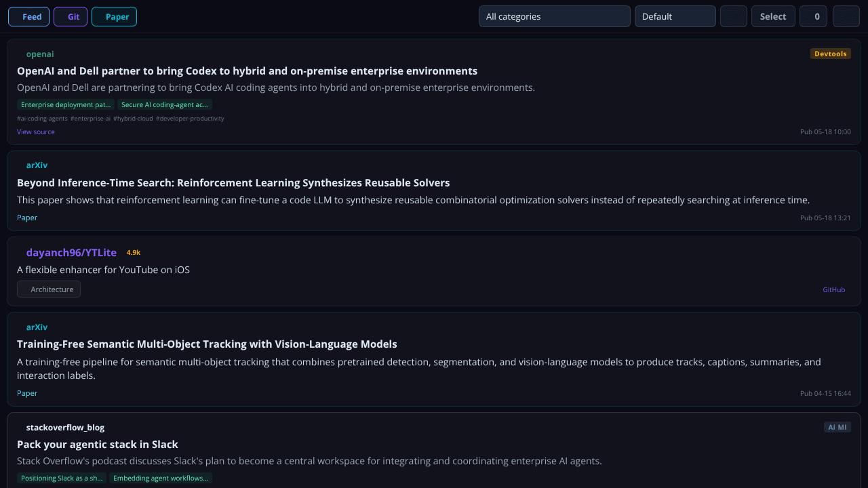
Task: Click the #hybrid-cloud hashtag
Action: [133, 119]
